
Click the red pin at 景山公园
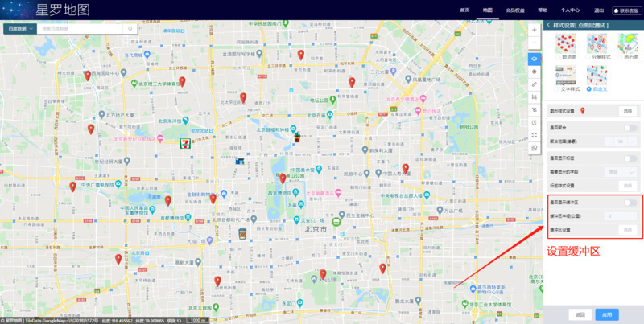click(x=283, y=178)
